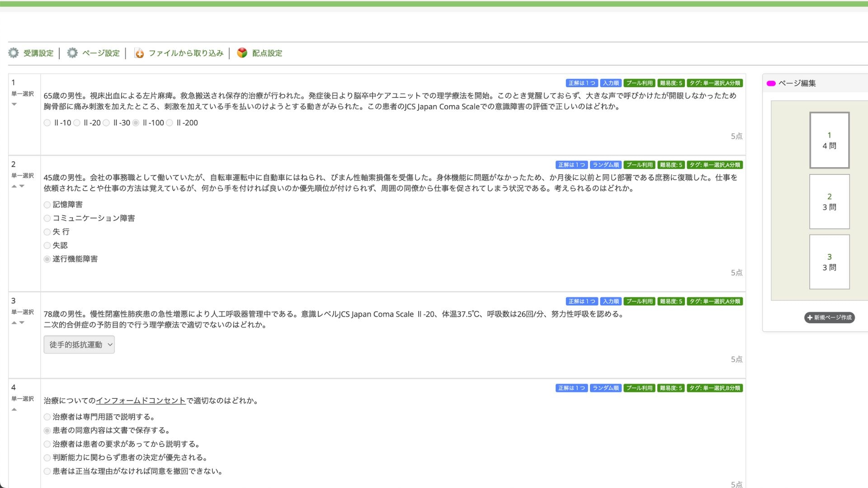Select 患者の同意内容は文書で保存する option
The image size is (868, 488).
[47, 431]
